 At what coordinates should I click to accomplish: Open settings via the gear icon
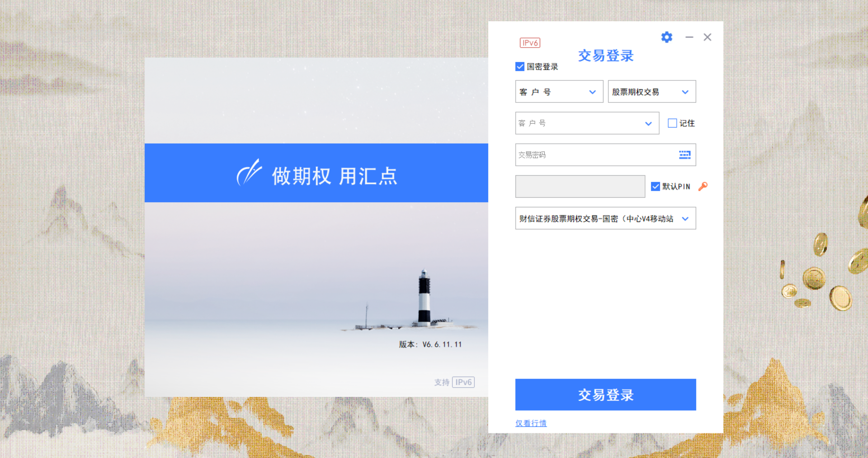666,37
